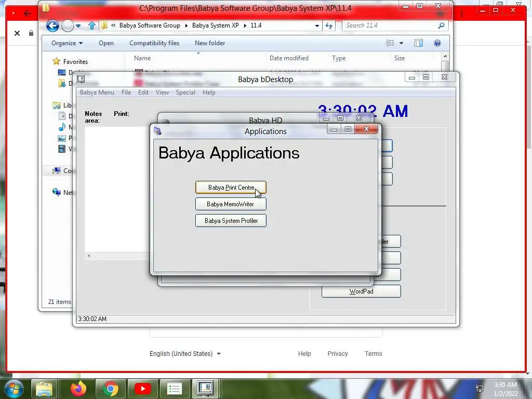Go forward in Explorer window
This screenshot has width=532, height=399.
68,25
